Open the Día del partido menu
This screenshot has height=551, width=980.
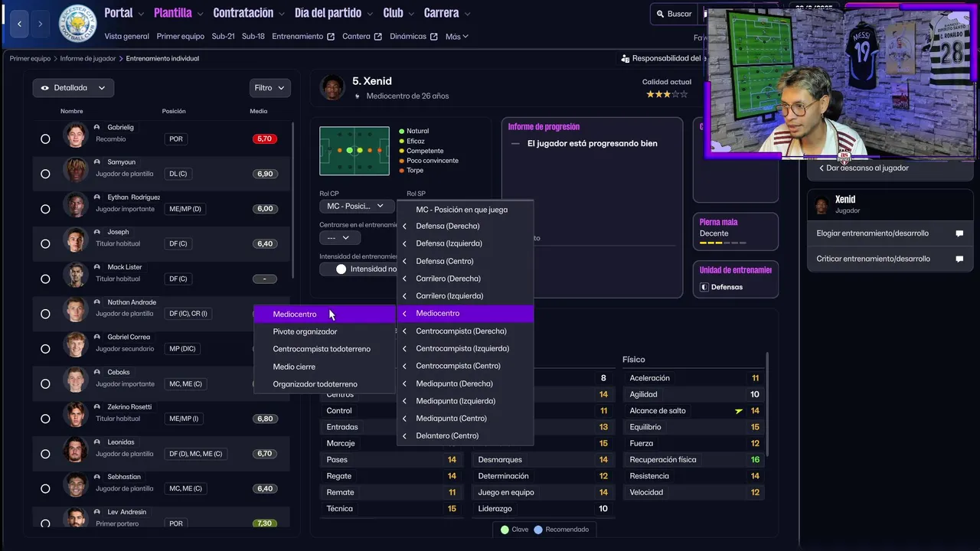[334, 13]
